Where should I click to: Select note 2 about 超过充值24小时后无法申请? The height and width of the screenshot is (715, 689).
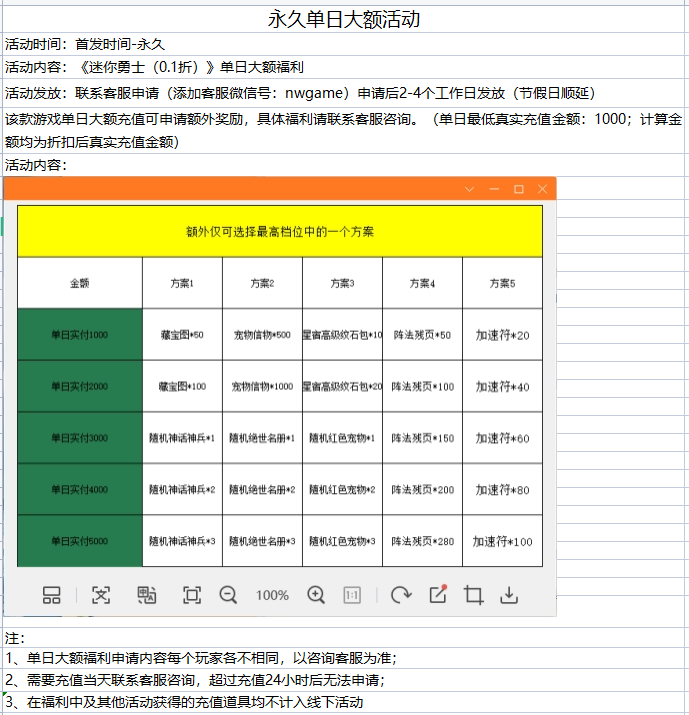(344, 680)
